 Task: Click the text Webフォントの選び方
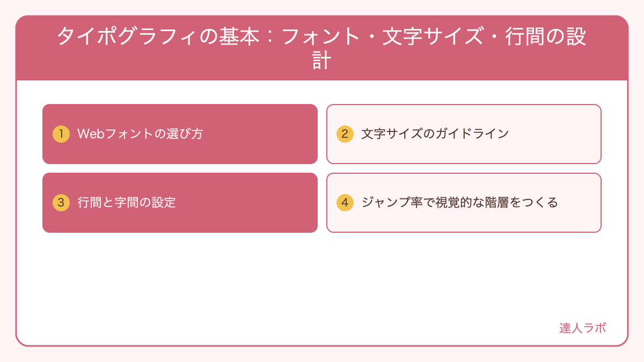pyautogui.click(x=140, y=134)
